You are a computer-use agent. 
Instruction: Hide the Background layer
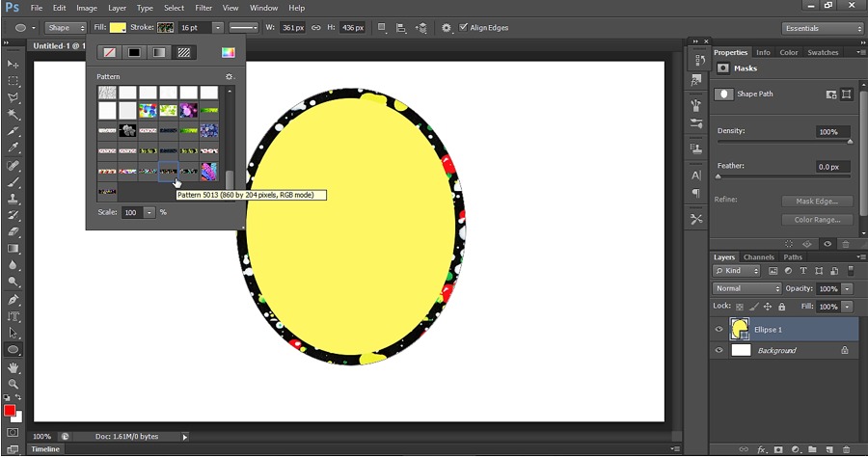[x=719, y=350]
